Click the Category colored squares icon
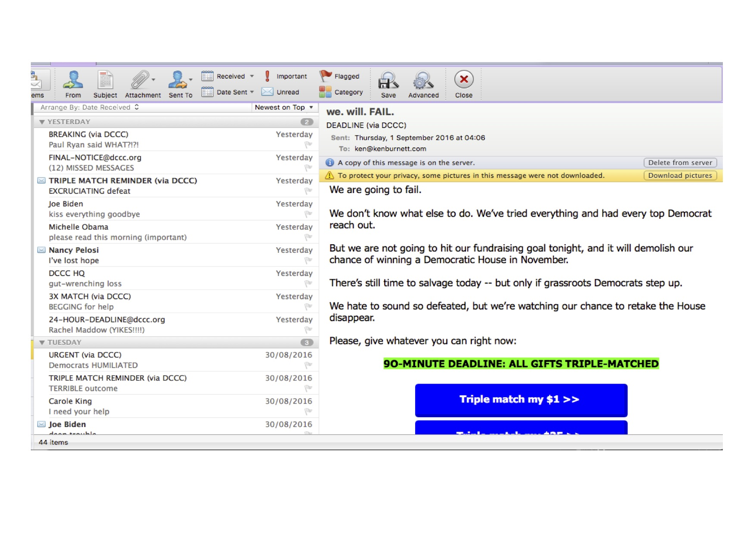 pos(326,92)
